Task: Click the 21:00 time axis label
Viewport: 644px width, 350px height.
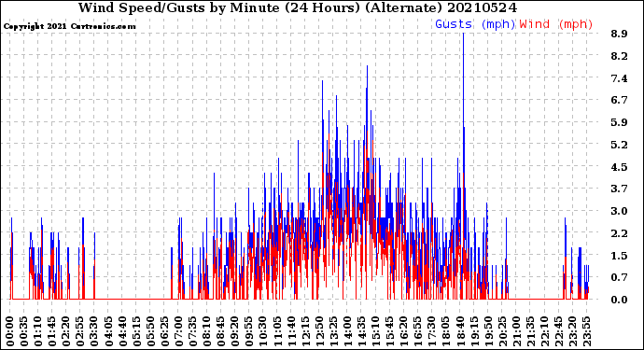Action: [x=516, y=331]
